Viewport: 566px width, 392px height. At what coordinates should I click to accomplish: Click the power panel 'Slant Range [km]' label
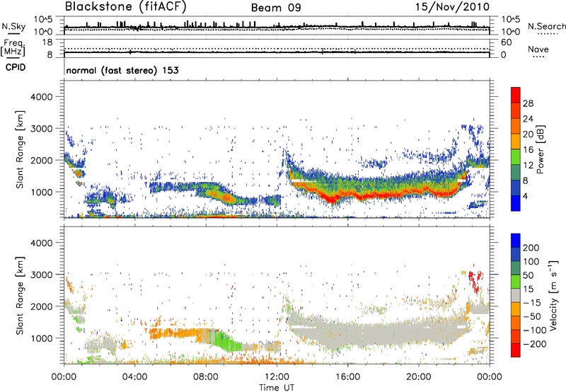(x=20, y=149)
